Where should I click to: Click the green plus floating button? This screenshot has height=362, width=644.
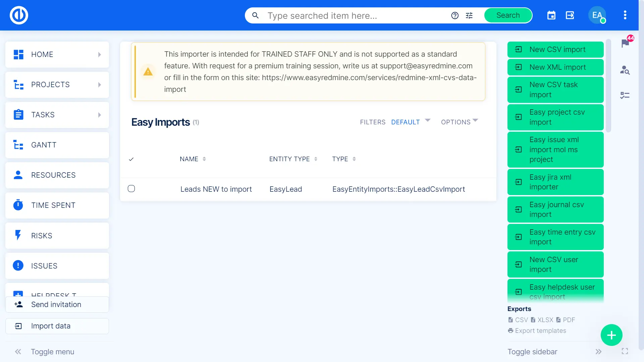pos(611,335)
